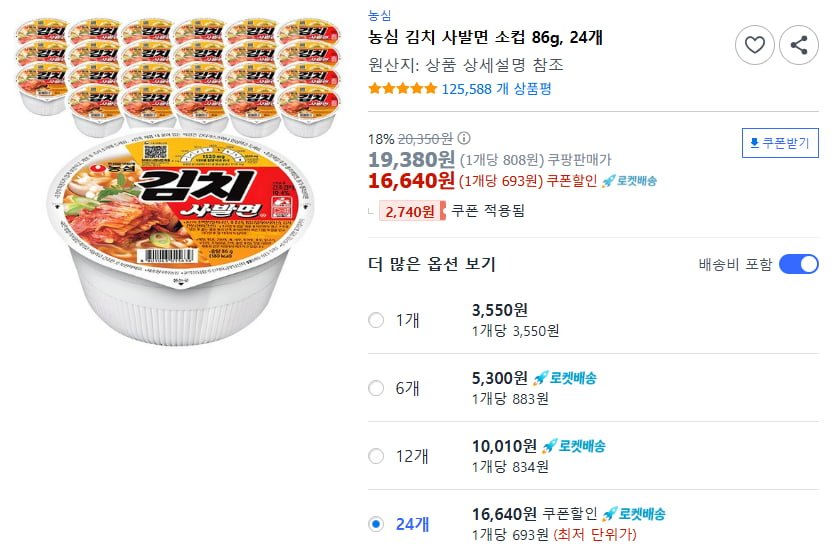Select the 1개 option radio button

pos(376,320)
